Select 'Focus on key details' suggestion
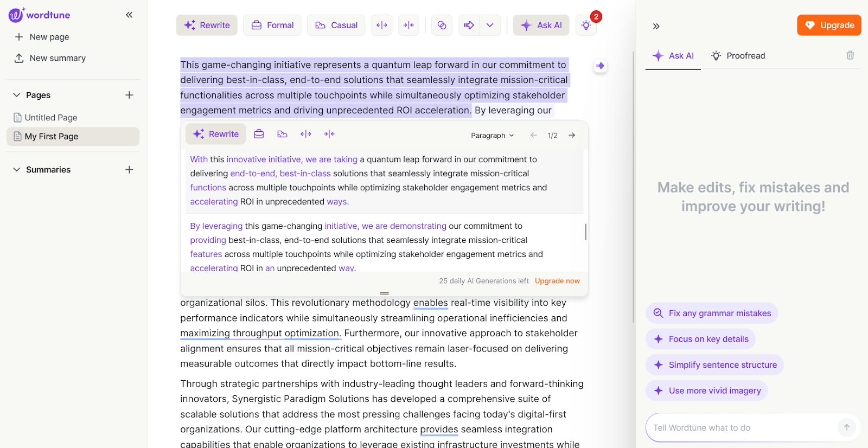This screenshot has width=868, height=448. pyautogui.click(x=700, y=339)
